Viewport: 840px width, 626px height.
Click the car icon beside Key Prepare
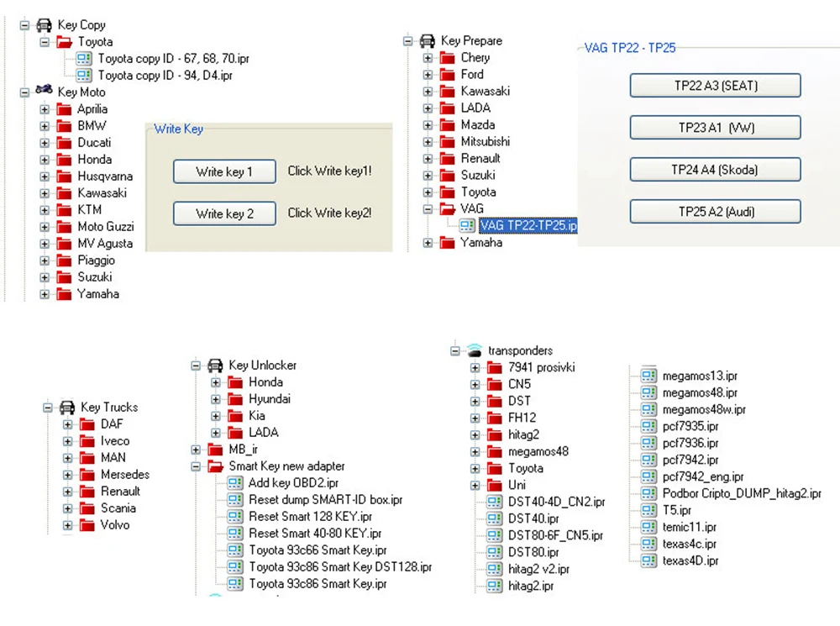[427, 40]
